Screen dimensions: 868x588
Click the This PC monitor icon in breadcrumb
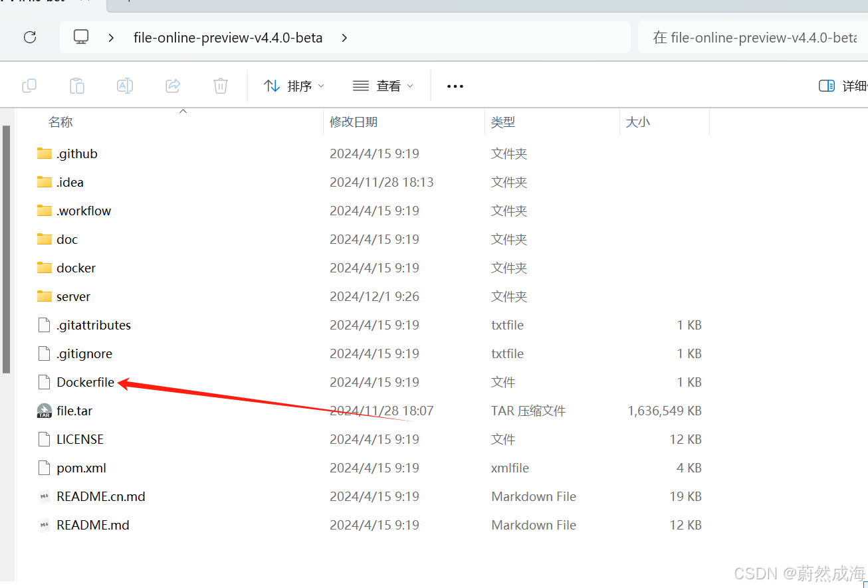point(81,37)
